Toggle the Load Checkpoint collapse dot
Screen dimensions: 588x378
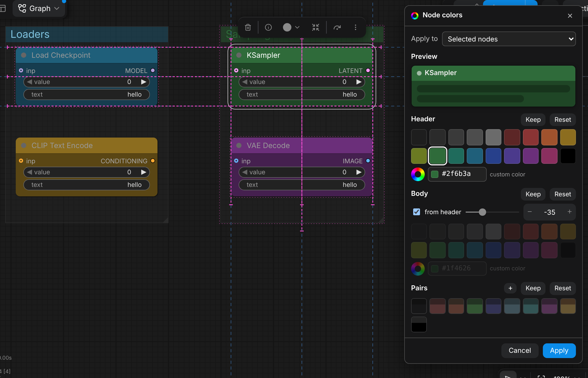(x=24, y=55)
